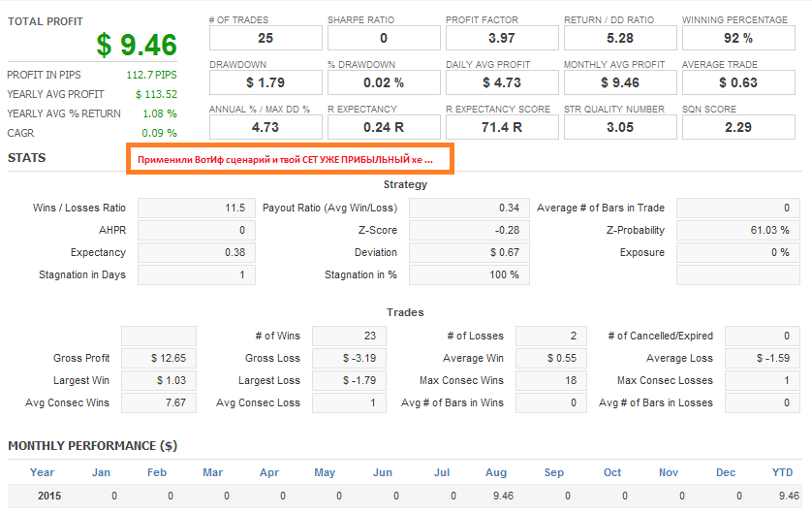Image resolution: width=812 pixels, height=514 pixels.
Task: Select the R Expectancy value 0.24 R
Action: [x=384, y=127]
